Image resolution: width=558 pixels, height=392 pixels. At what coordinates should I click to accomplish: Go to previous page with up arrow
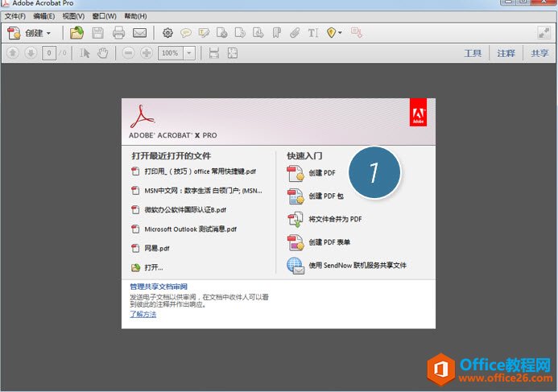13,53
